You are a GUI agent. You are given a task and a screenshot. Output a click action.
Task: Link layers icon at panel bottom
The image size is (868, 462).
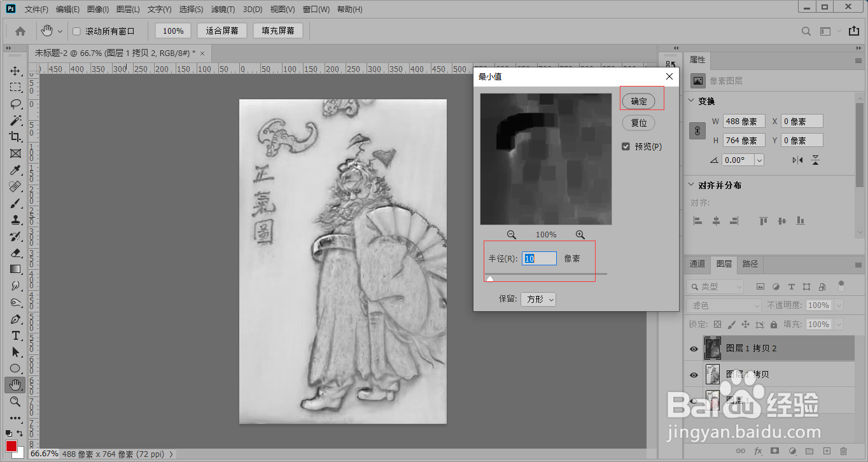coord(741,451)
